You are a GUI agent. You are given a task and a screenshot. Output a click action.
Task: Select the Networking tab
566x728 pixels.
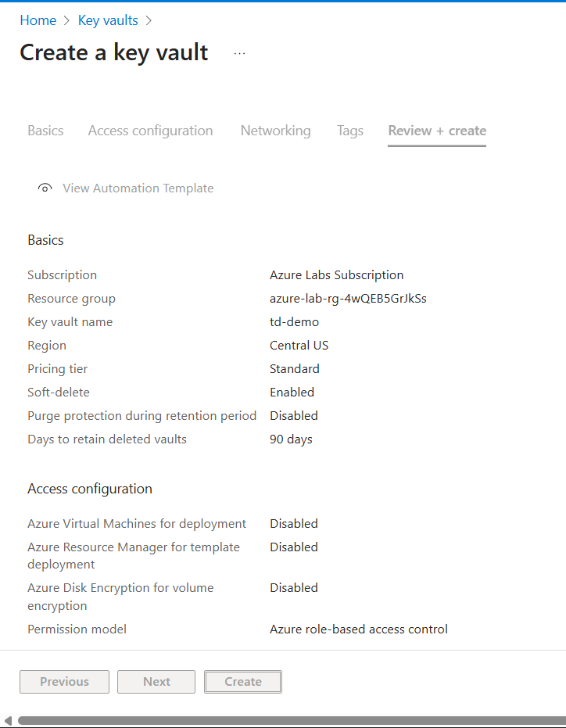275,131
